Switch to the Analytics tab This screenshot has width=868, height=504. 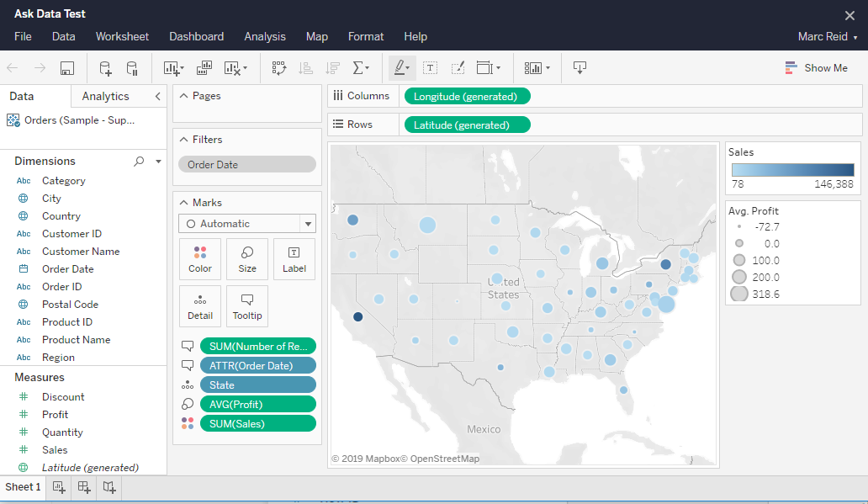105,96
